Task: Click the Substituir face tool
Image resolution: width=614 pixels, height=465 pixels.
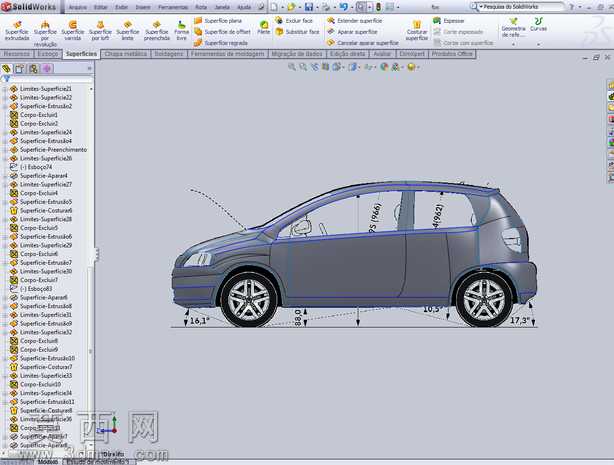Action: tap(297, 32)
